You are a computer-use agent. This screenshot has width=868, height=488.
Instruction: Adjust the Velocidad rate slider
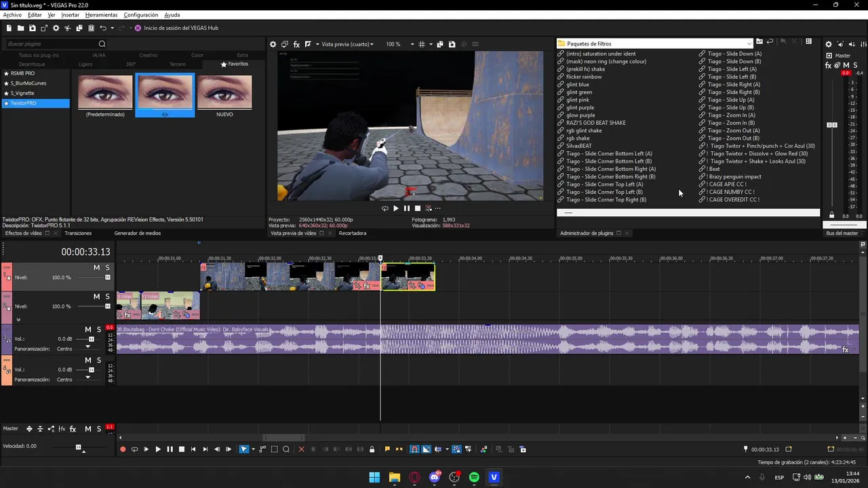point(79,447)
